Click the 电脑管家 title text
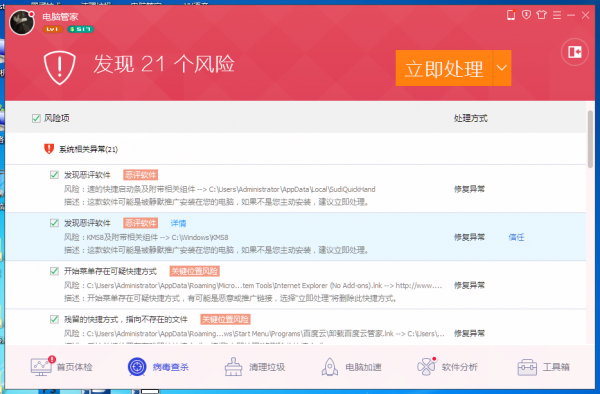The width and height of the screenshot is (600, 394). click(60, 17)
